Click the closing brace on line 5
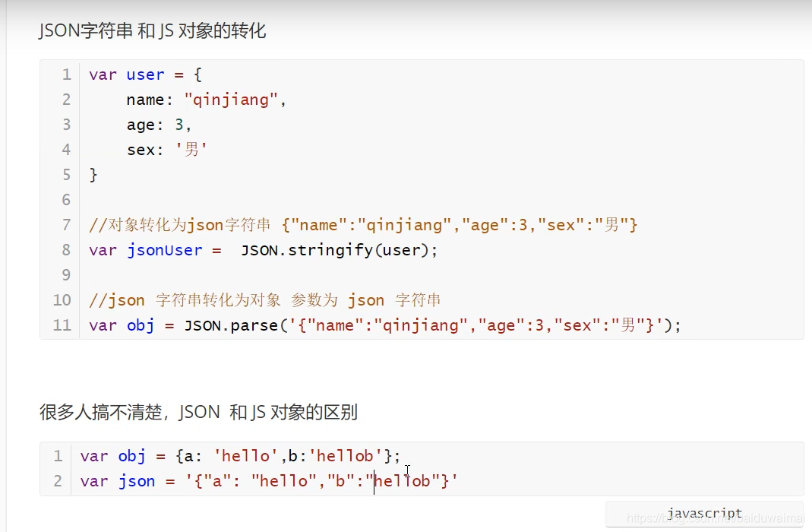This screenshot has width=812, height=532. tap(93, 175)
